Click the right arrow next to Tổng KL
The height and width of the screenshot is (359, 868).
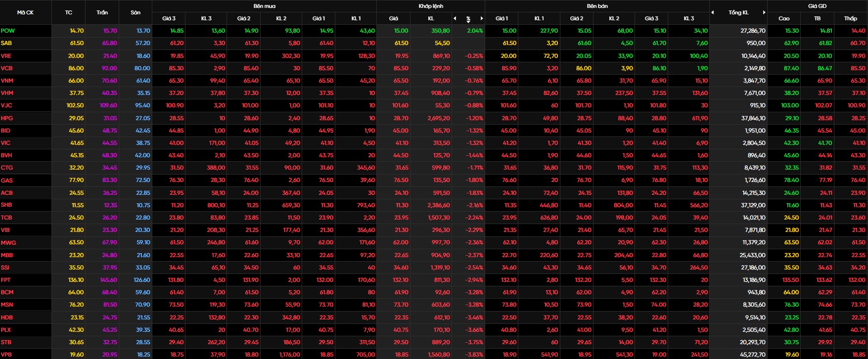pos(764,12)
